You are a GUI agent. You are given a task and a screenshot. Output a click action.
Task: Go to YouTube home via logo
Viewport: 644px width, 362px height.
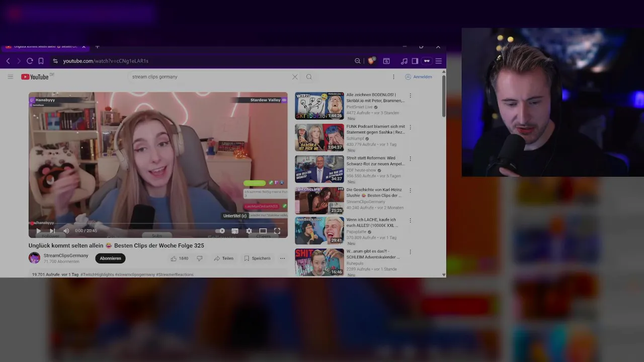35,77
